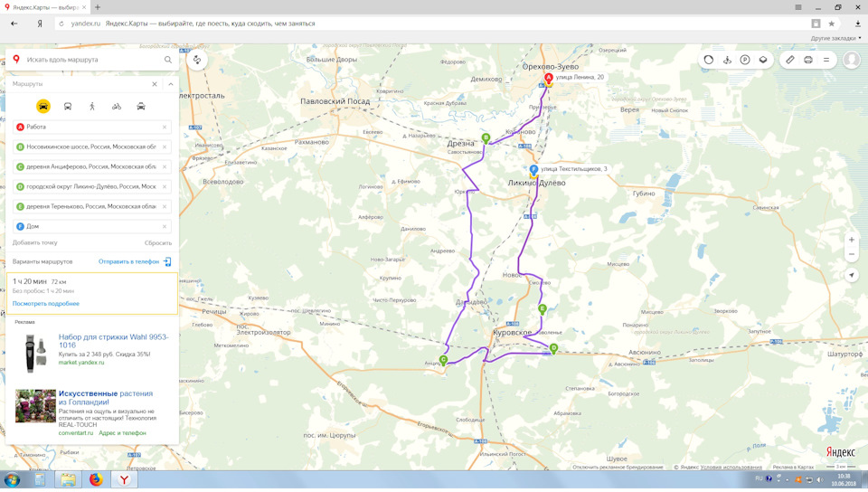The image size is (868, 492).
Task: Open Посмотреть подробнее route details
Action: 46,303
